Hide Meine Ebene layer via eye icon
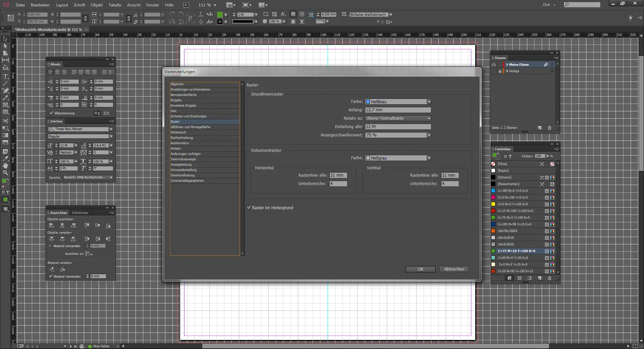644x349 pixels. coord(494,65)
